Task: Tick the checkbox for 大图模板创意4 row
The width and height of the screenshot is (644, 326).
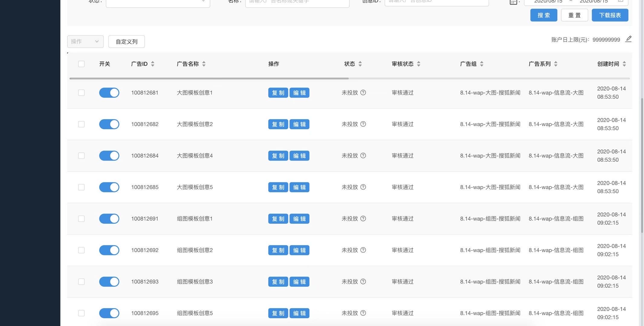Action: pos(81,156)
